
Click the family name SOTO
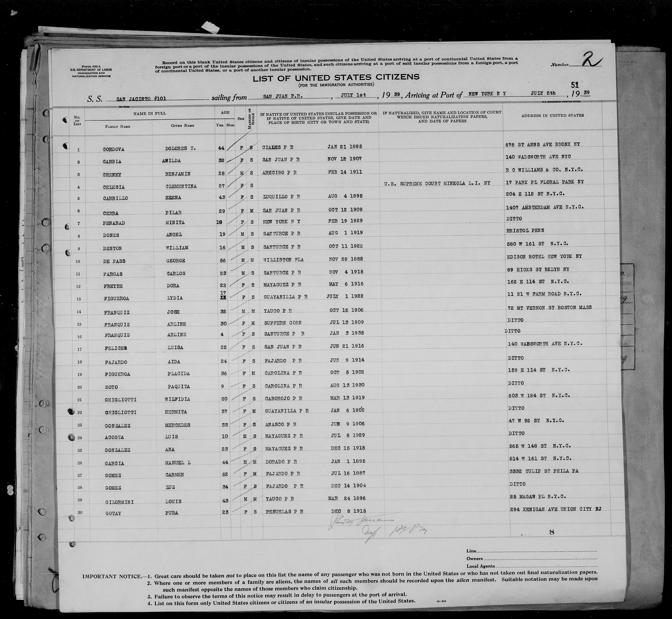[111, 387]
